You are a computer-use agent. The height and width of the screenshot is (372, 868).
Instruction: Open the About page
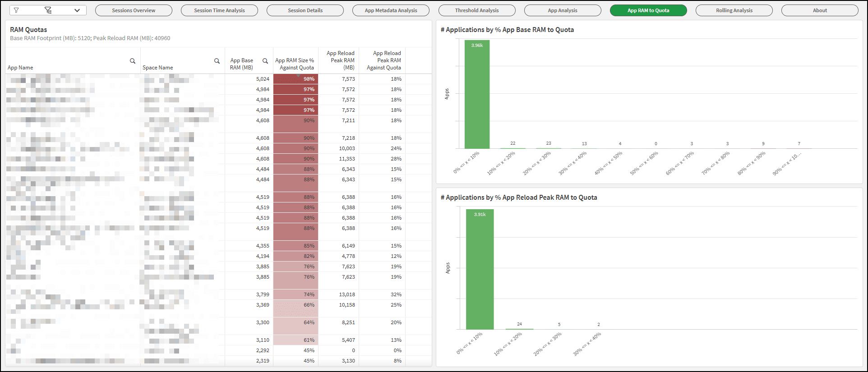pos(820,10)
